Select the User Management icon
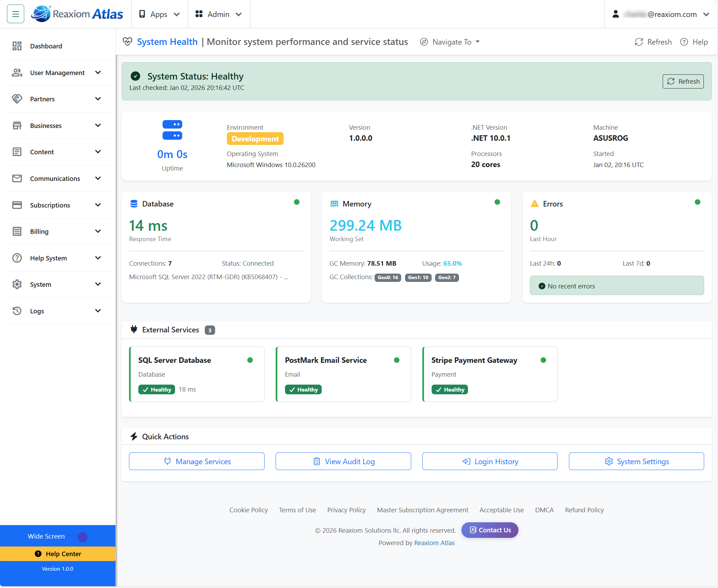 [x=17, y=73]
